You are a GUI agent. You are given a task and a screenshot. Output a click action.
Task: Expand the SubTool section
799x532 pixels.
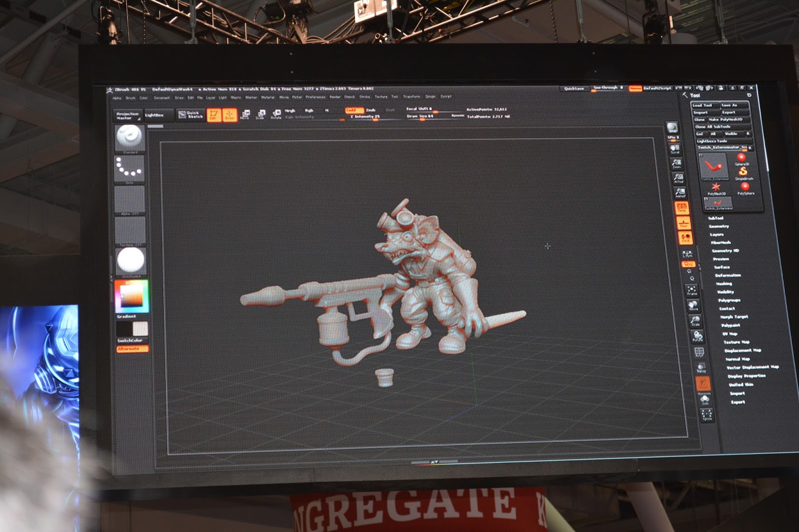point(716,218)
